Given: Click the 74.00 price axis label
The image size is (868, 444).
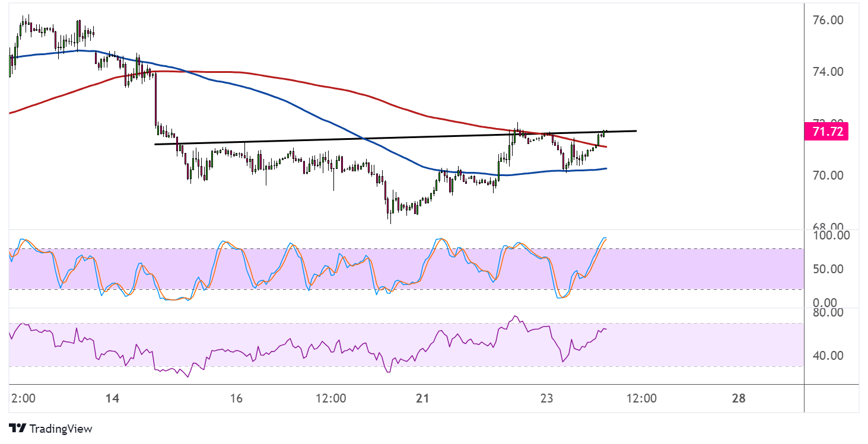Looking at the screenshot, I should tap(828, 72).
